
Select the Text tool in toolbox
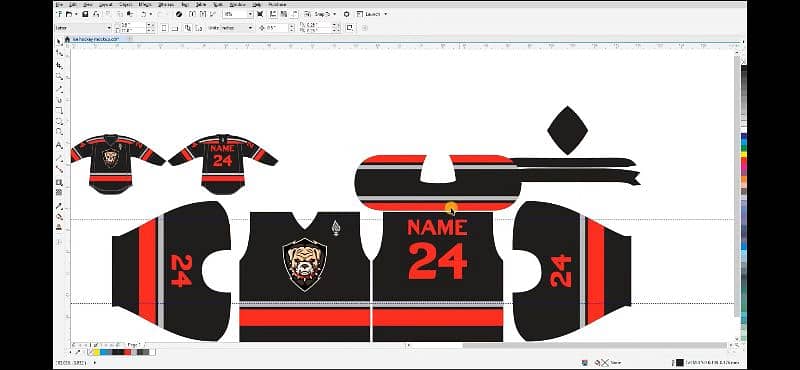pos(59,145)
